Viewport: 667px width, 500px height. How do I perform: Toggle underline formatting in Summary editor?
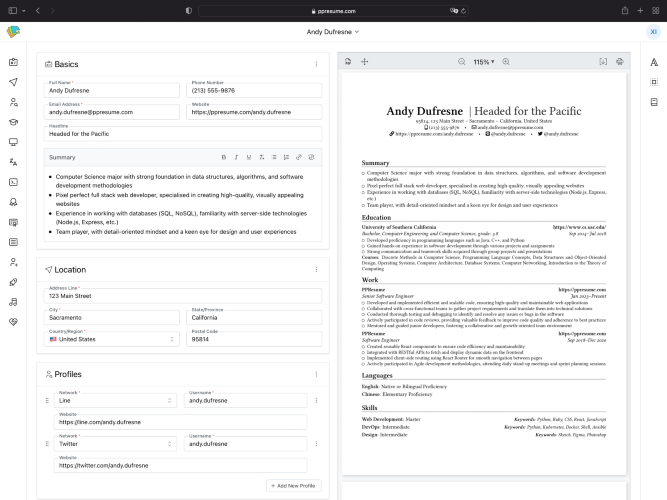[248, 157]
